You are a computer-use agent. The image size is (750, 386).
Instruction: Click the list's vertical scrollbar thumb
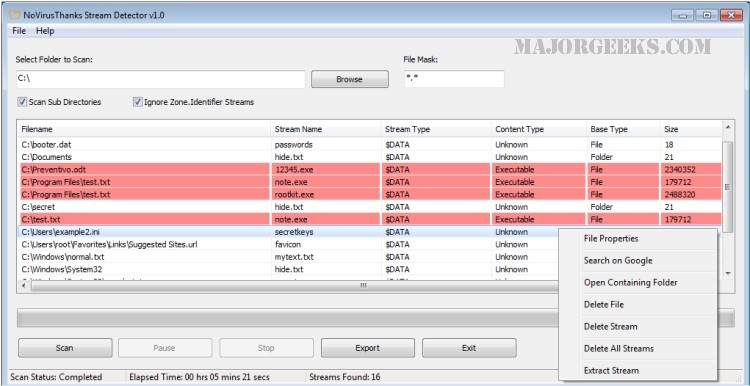click(x=728, y=187)
